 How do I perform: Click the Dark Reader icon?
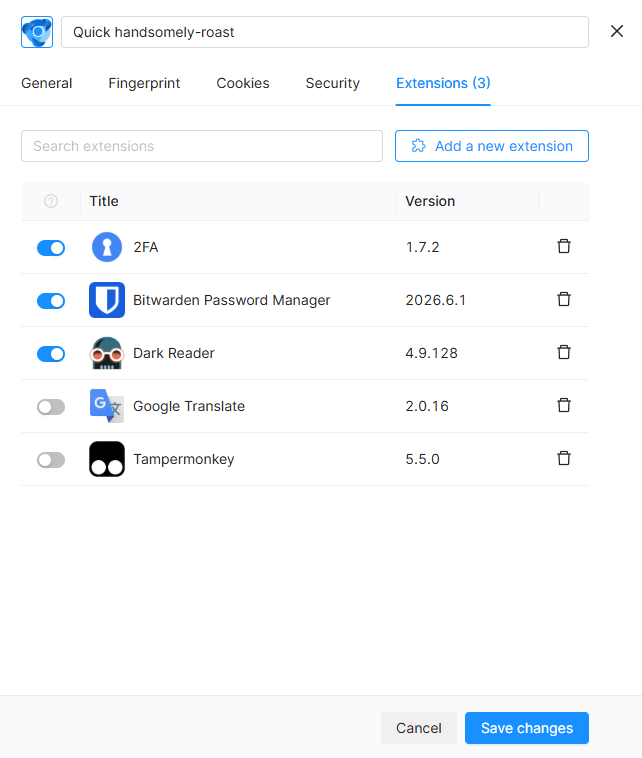pyautogui.click(x=107, y=353)
